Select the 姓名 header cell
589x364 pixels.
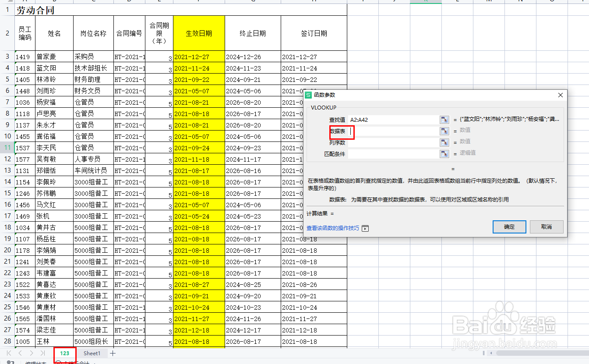54,33
